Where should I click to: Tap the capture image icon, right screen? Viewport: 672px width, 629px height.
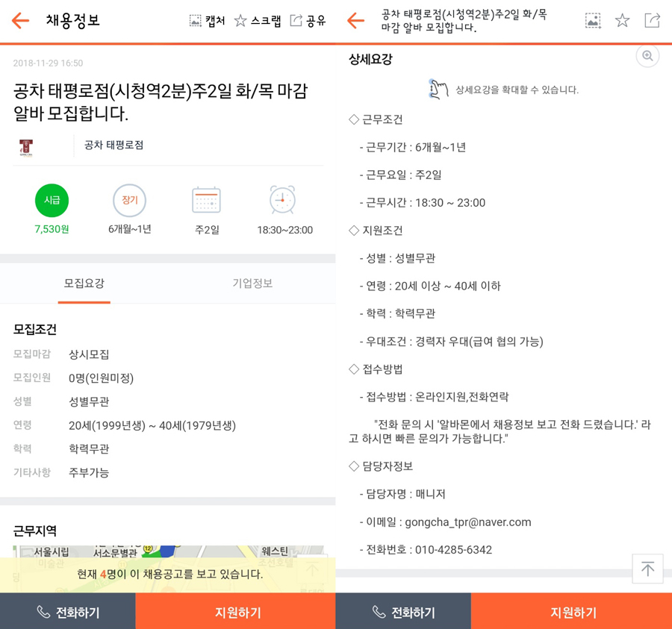(593, 21)
